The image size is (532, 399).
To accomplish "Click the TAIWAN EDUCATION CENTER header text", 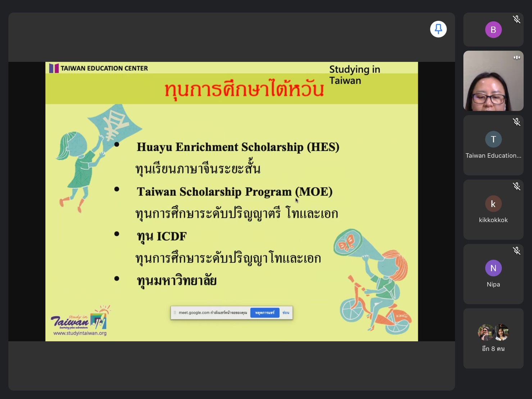I will [x=104, y=68].
